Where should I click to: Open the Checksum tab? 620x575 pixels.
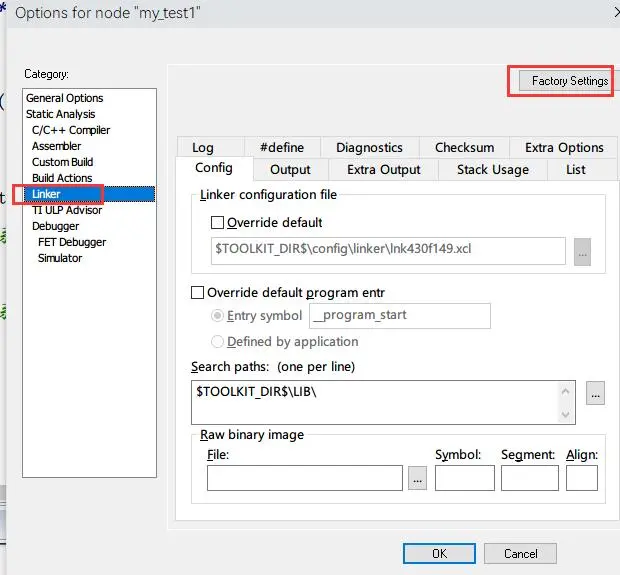coord(464,148)
